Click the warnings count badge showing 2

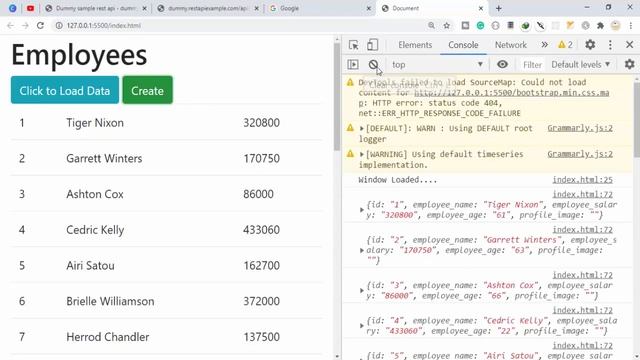pyautogui.click(x=565, y=45)
